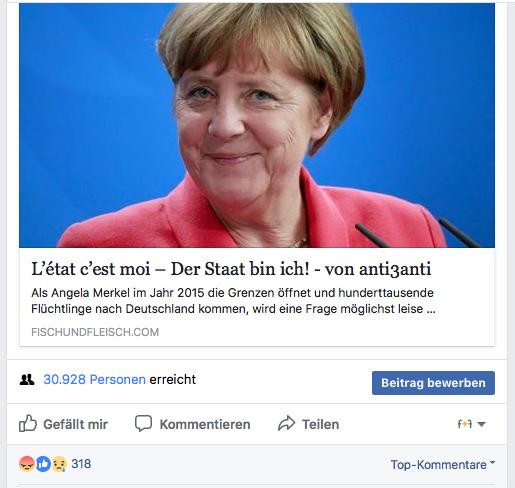Open the 318 reactions count
The height and width of the screenshot is (488, 515).
tap(81, 464)
